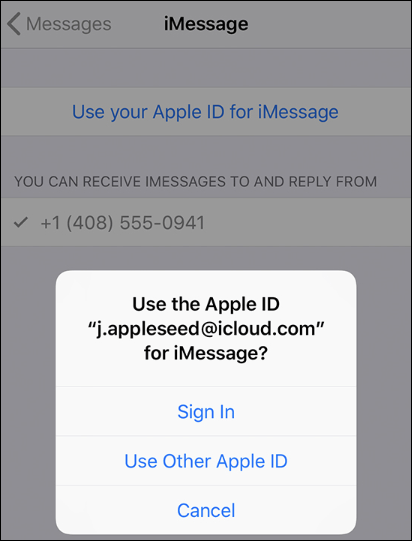Tap the dimmed background right of the dialog
Viewport: 412px width, 541px height.
click(384, 397)
